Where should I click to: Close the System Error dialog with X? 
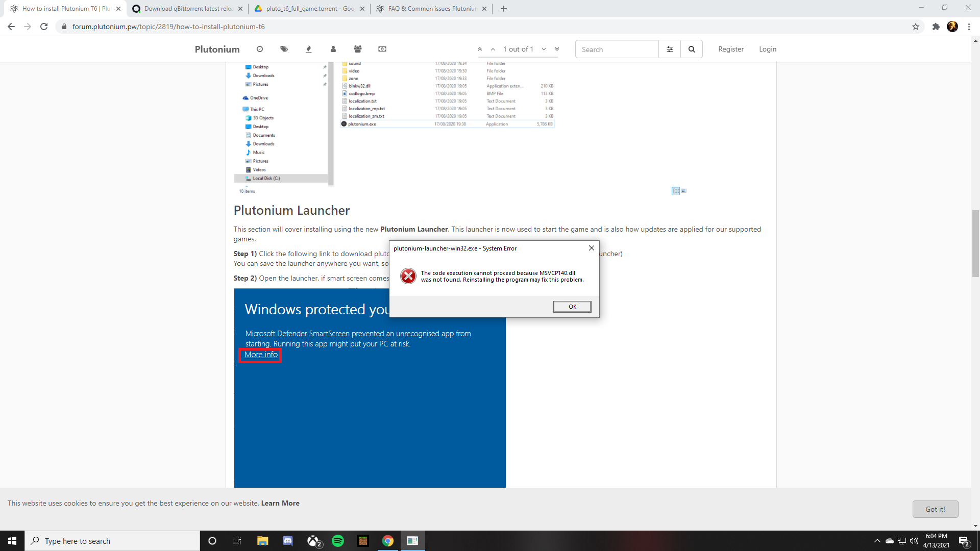591,248
